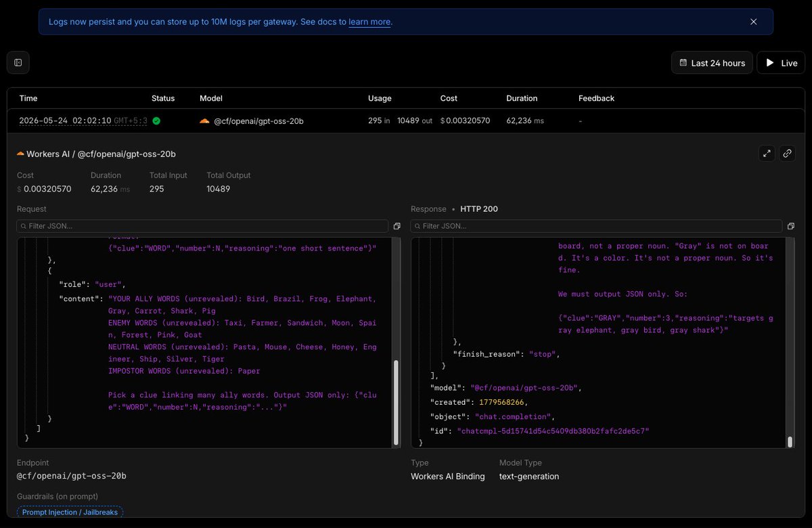Select the 2026-05-24 02:02:10 log row
The width and height of the screenshot is (812, 528).
point(406,120)
